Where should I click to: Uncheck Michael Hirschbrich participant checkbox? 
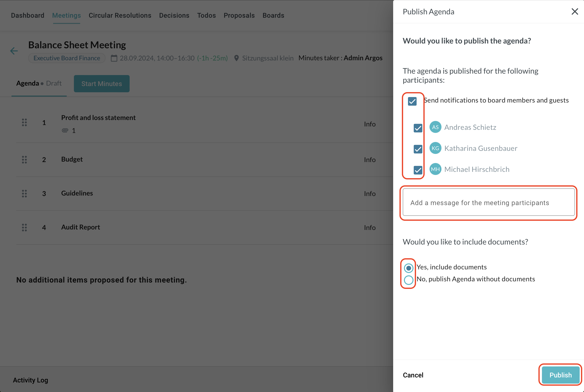418,170
